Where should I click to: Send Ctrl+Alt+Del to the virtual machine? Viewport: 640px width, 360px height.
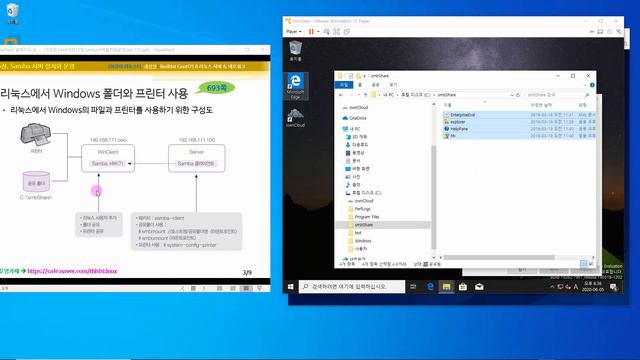pyautogui.click(x=327, y=31)
